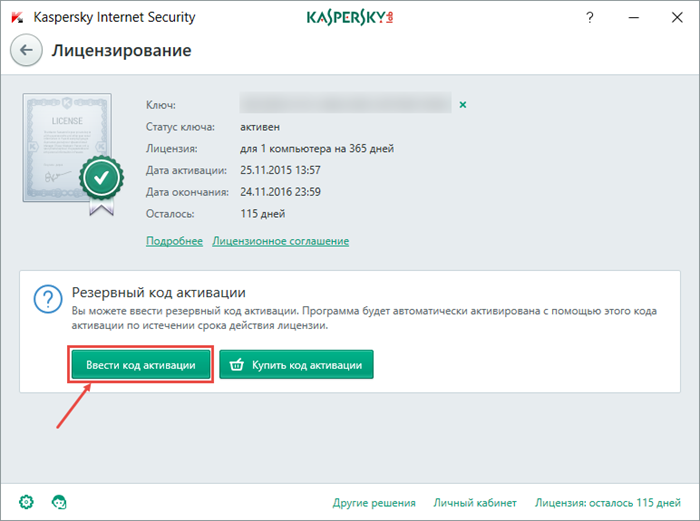Click the blurred license key field
The height and width of the screenshot is (521, 700).
point(345,103)
